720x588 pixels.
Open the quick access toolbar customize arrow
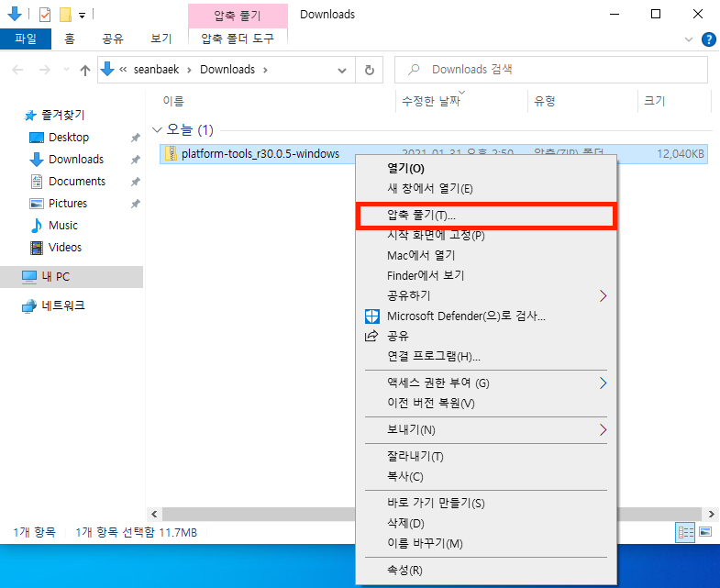82,16
